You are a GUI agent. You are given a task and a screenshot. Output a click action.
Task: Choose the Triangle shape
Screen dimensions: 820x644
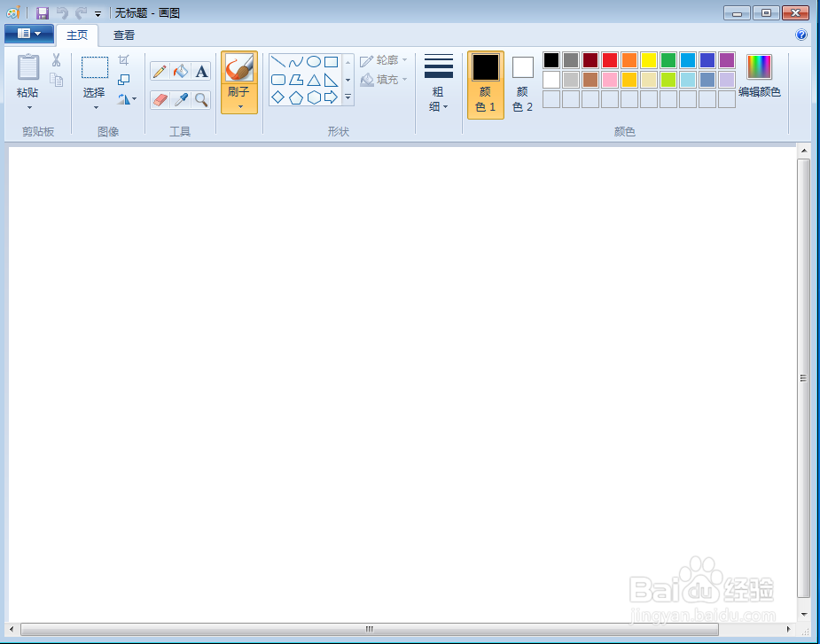pos(313,80)
